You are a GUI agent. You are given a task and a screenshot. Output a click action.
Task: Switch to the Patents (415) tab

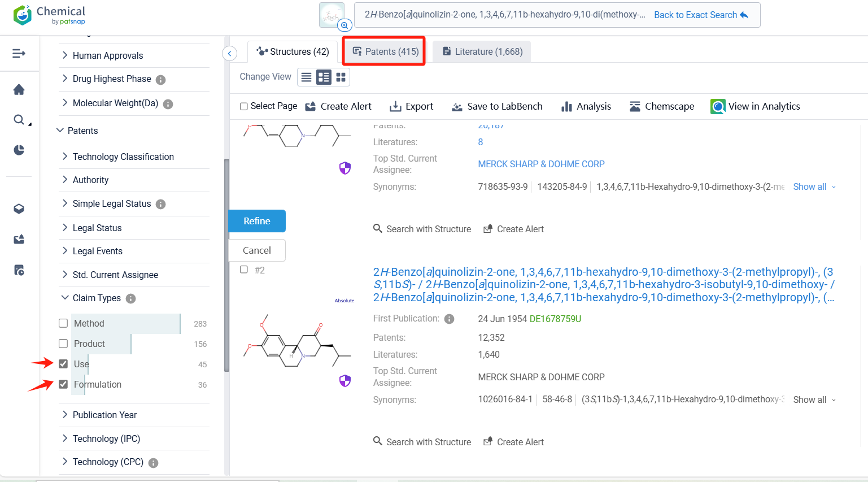pos(385,51)
